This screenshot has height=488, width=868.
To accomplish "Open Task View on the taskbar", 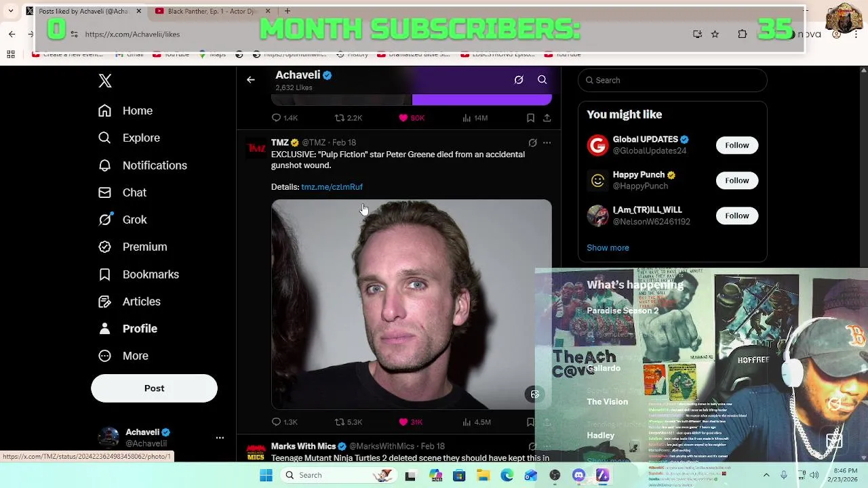I will pyautogui.click(x=410, y=475).
